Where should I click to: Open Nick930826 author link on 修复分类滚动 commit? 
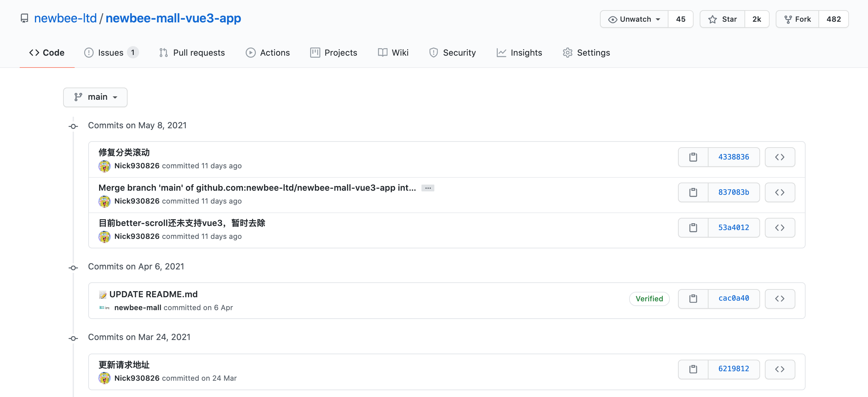[137, 166]
